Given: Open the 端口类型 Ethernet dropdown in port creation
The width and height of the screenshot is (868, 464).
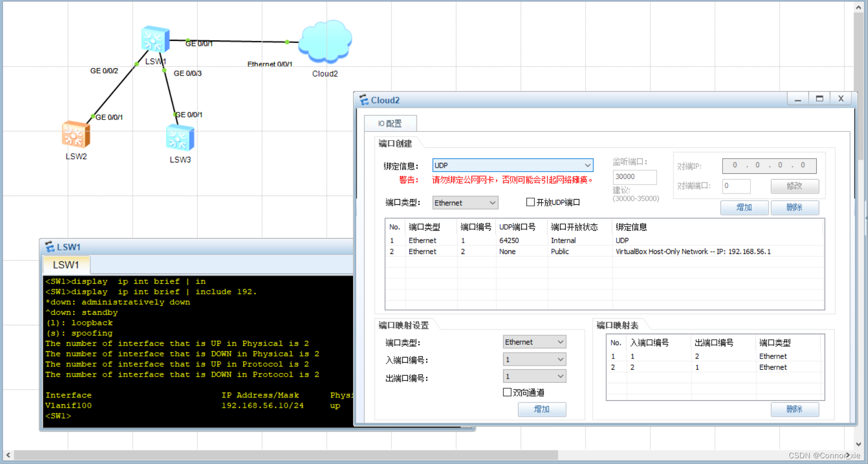Looking at the screenshot, I should click(465, 203).
